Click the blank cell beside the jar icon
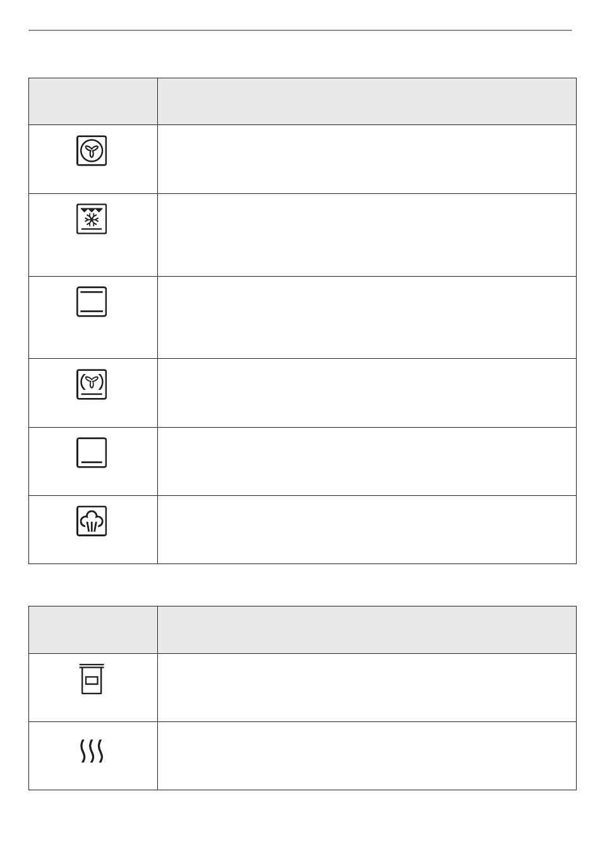Image resolution: width=600 pixels, height=868 pixels. click(x=367, y=687)
